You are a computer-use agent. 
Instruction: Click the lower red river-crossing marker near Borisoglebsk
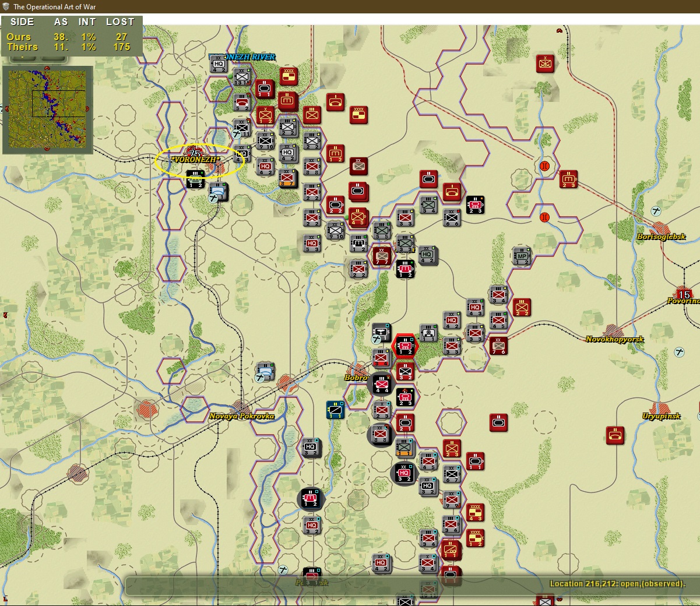pyautogui.click(x=545, y=217)
